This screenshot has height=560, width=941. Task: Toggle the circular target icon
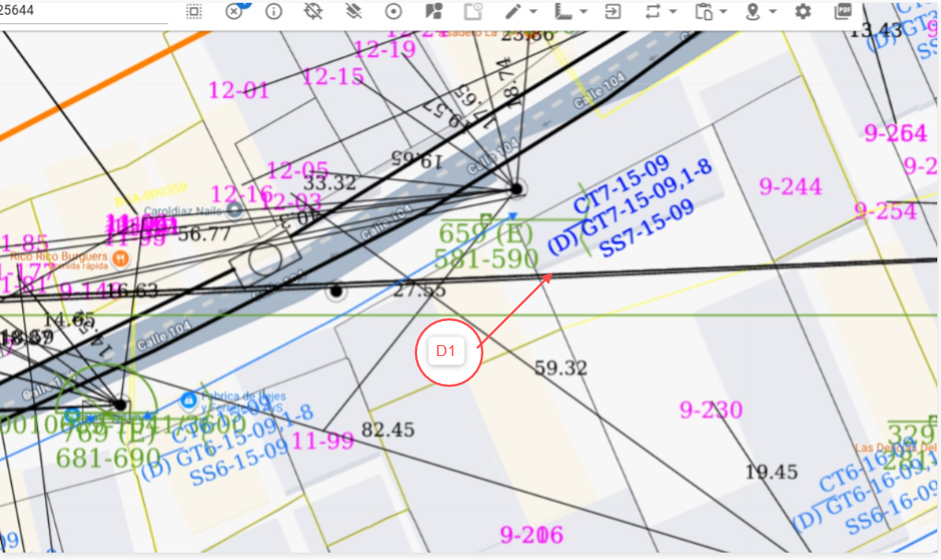394,11
